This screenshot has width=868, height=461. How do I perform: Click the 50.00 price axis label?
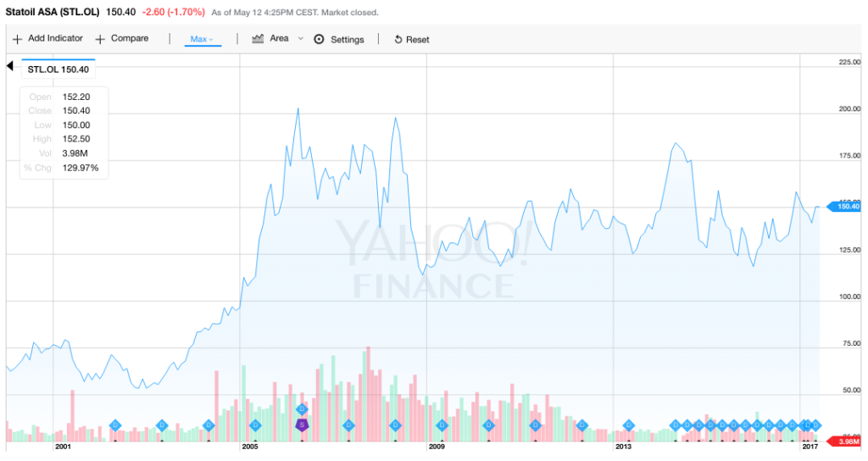point(851,390)
